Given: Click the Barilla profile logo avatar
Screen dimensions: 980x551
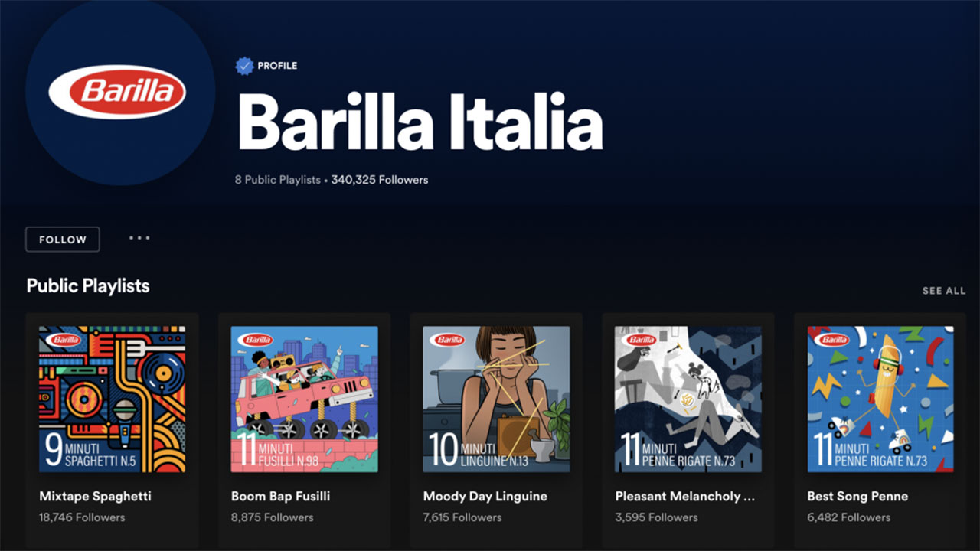Looking at the screenshot, I should [120, 91].
